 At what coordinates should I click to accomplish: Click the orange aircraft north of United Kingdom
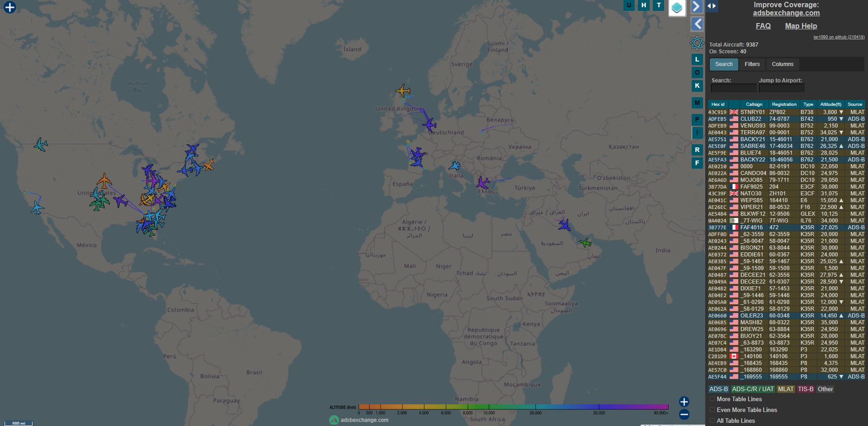403,91
